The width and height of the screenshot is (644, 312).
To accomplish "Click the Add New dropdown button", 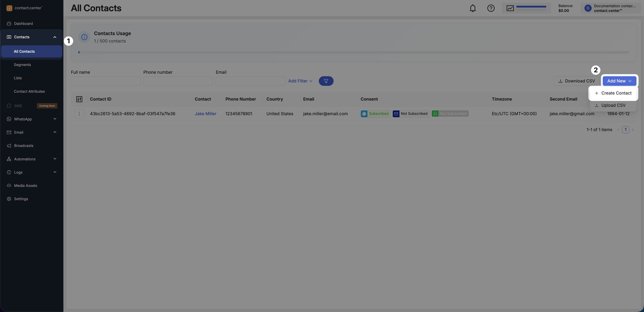I will coord(619,81).
